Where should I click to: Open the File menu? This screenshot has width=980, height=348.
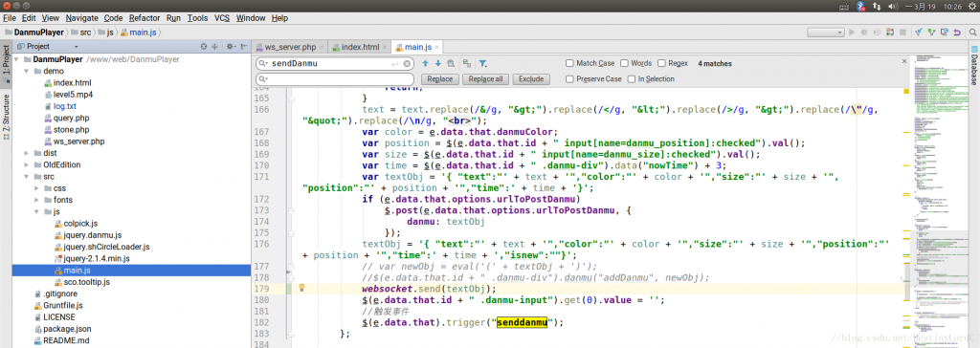click(9, 18)
